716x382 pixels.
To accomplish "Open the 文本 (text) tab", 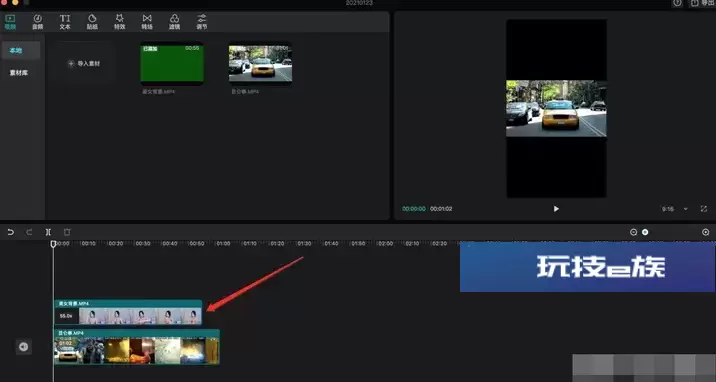I will tap(65, 21).
